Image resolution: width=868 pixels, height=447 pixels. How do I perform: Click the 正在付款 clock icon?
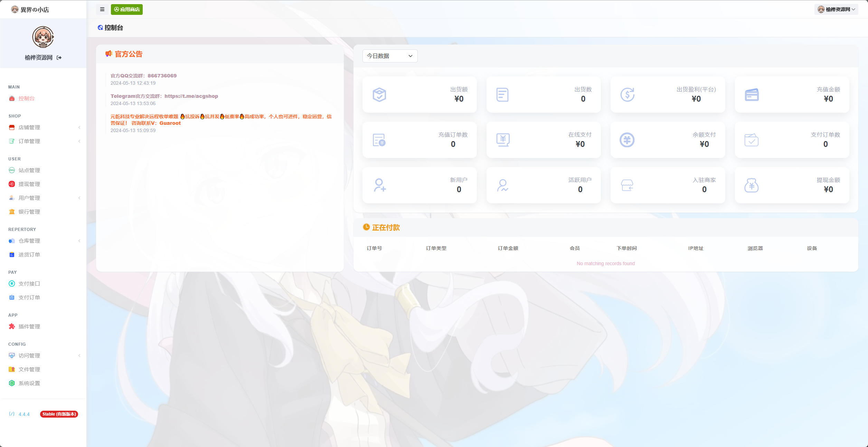366,227
